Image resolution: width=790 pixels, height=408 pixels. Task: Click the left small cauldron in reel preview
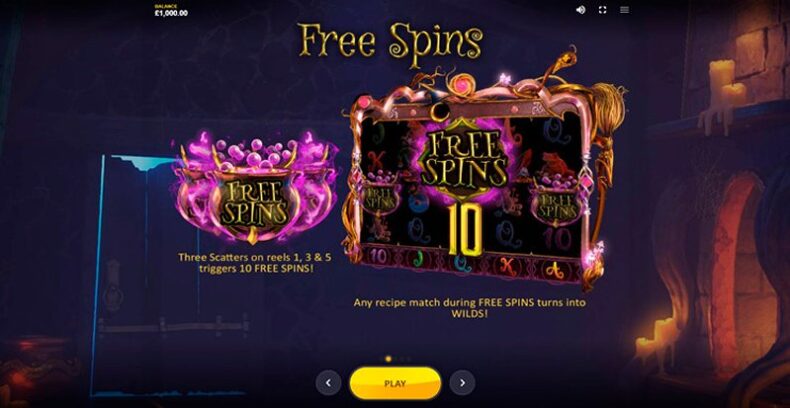click(x=379, y=194)
